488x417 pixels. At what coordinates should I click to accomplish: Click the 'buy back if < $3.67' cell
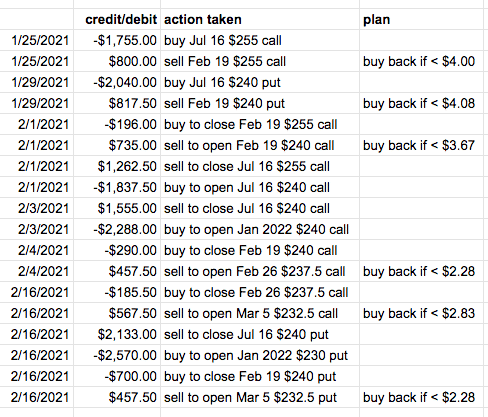click(x=421, y=145)
